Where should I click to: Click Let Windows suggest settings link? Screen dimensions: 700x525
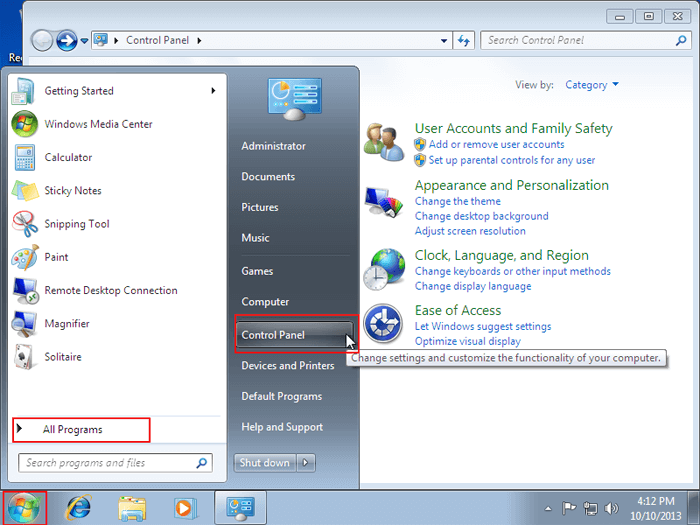[x=483, y=326]
